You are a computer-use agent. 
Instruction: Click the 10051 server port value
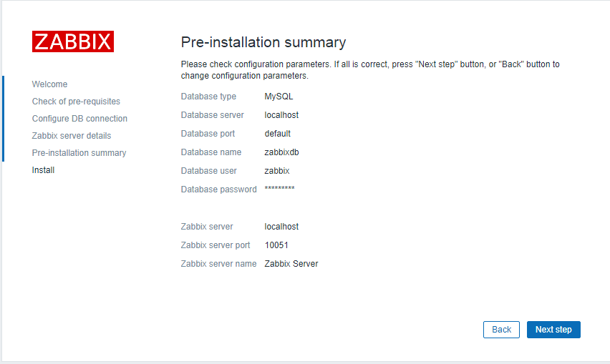pos(276,245)
